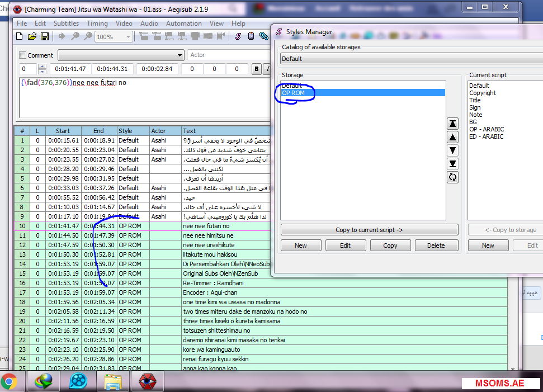543x392 pixels.
Task: Click the Open subtitles folder icon
Action: tap(32, 36)
